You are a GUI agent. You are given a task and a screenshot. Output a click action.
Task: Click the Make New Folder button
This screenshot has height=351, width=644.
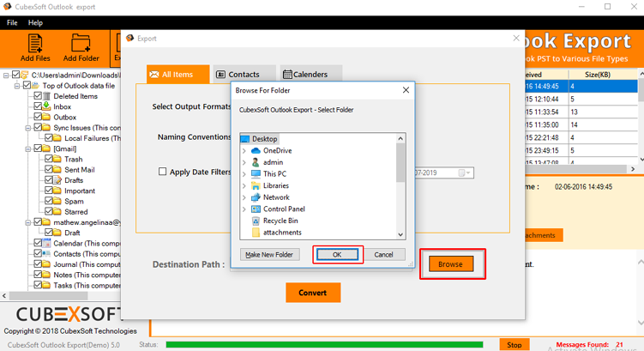point(269,255)
